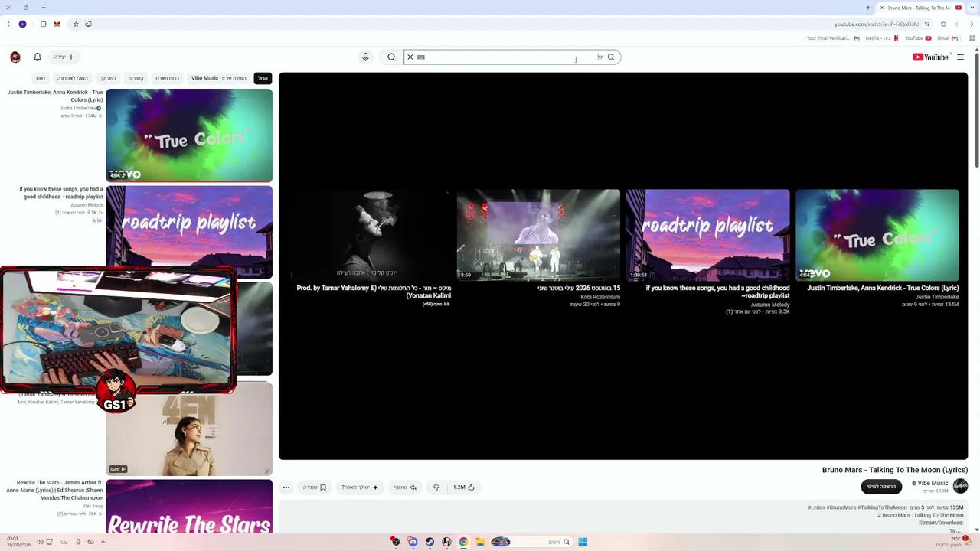Image resolution: width=980 pixels, height=551 pixels.
Task: Dislike the video with thumbs down
Action: point(436,487)
